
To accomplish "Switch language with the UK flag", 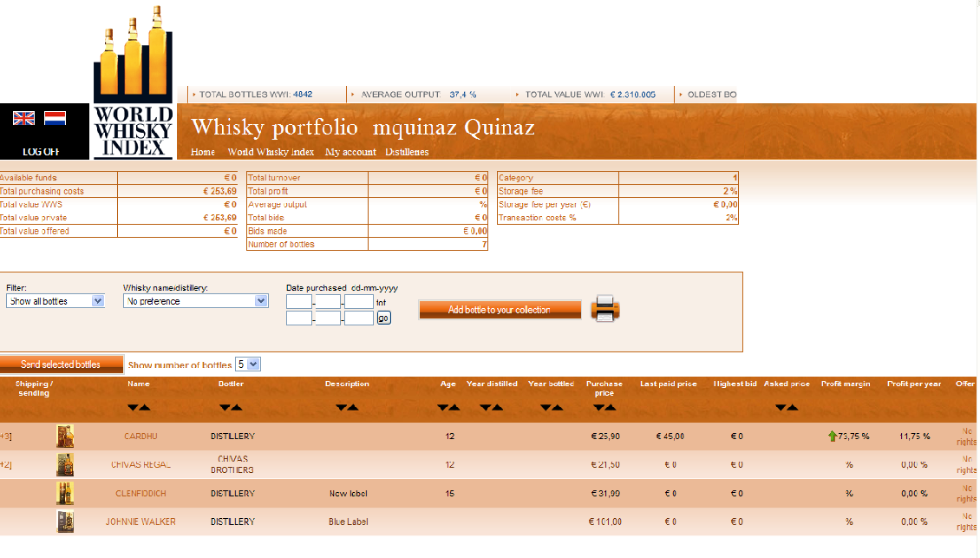I will coord(23,118).
